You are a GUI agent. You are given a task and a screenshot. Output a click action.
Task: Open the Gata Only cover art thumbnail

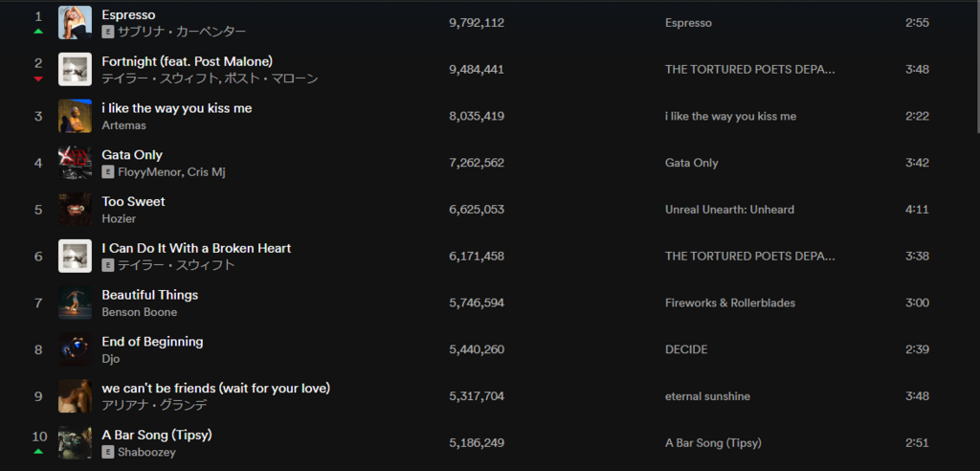coord(75,163)
